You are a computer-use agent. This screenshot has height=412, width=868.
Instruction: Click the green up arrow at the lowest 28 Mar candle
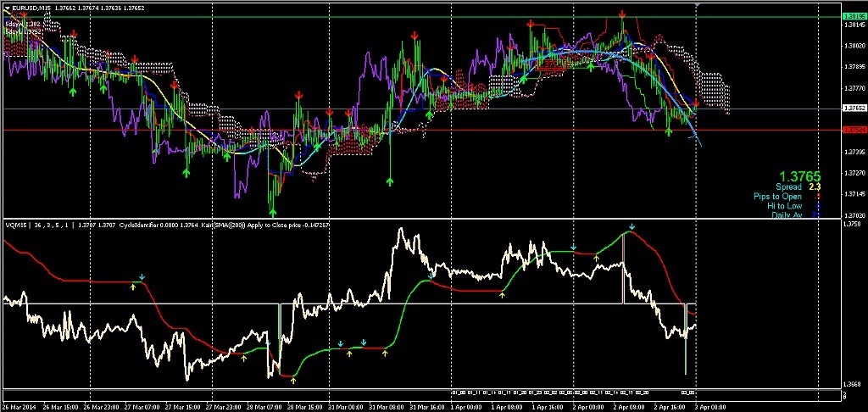(272, 212)
